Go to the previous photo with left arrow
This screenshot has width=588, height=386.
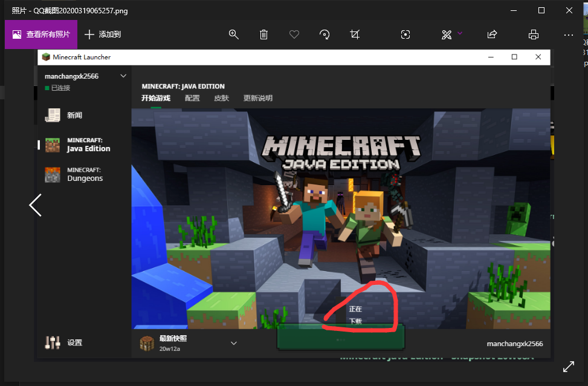click(35, 205)
